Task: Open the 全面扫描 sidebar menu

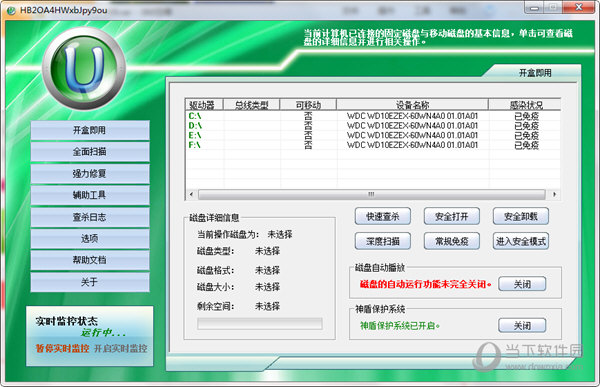Action: [90, 152]
